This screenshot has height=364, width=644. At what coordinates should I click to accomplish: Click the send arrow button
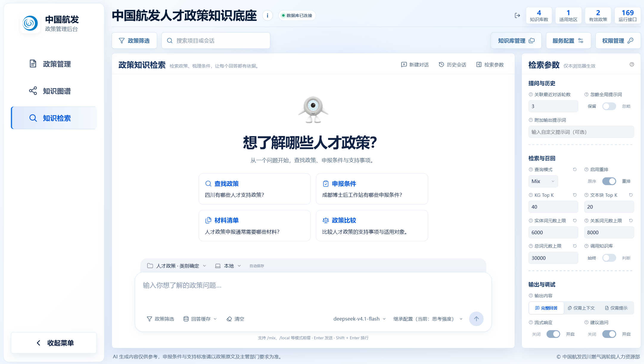point(476,319)
